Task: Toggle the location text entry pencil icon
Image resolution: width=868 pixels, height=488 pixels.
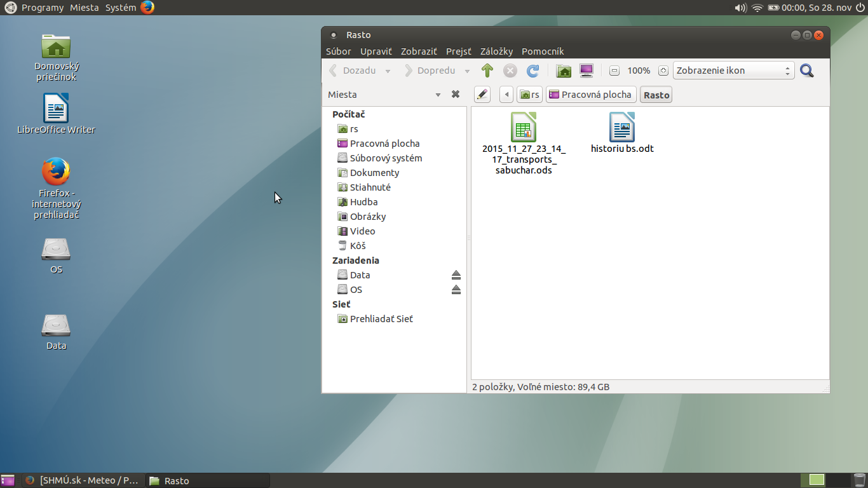Action: (482, 95)
